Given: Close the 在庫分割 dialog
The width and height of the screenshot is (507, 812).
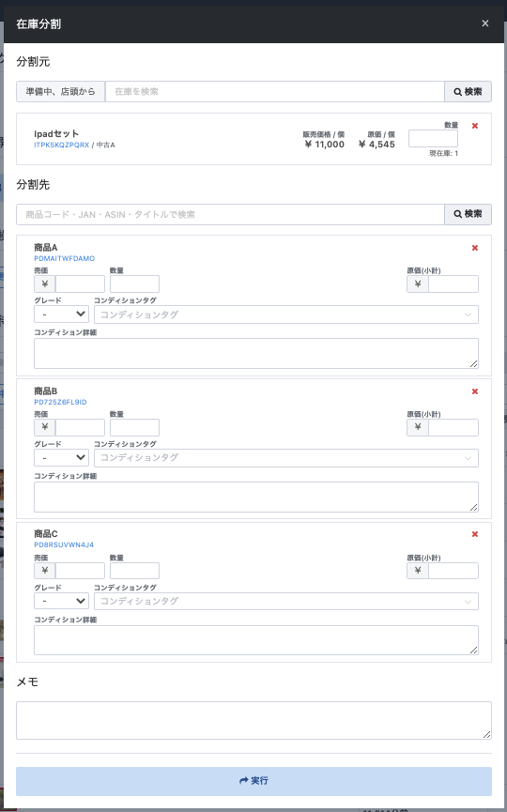Looking at the screenshot, I should (x=485, y=23).
